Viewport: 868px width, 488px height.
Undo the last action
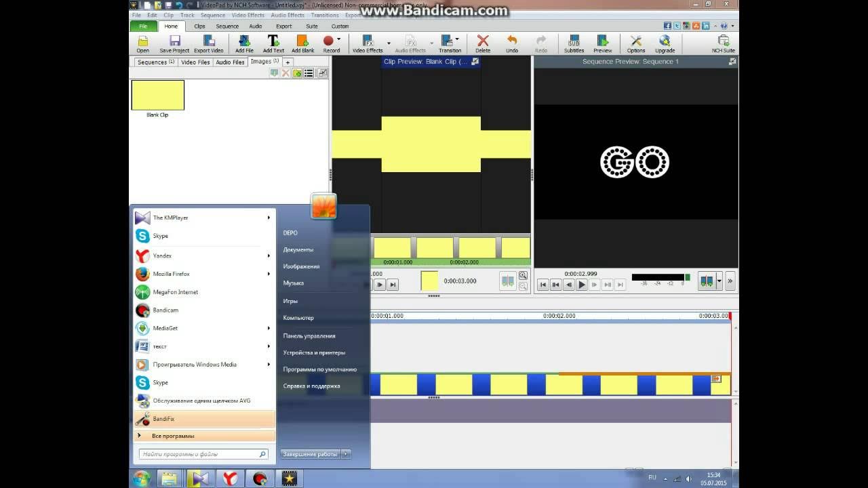tap(512, 44)
